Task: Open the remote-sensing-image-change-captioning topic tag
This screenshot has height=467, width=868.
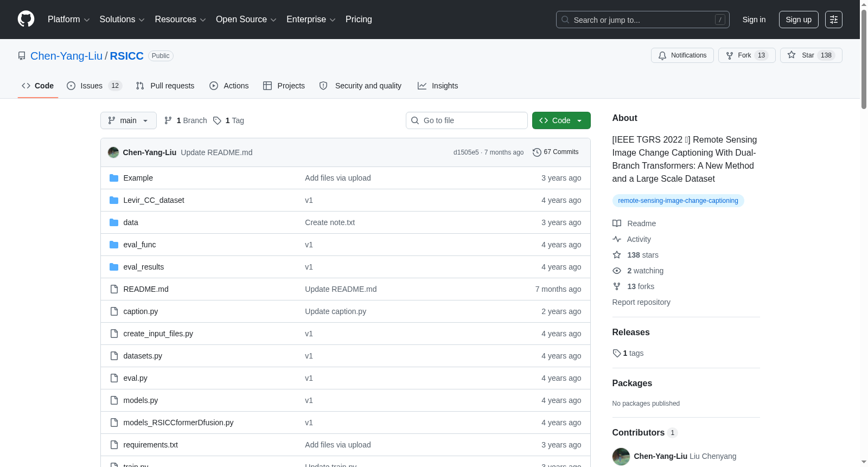Action: [x=678, y=201]
